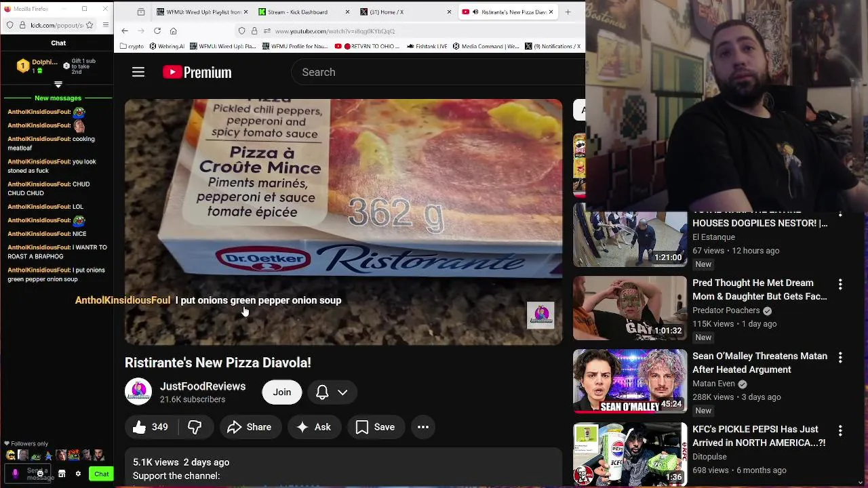
Task: Open the RETVRN TO OHIO bookmark
Action: [x=368, y=46]
